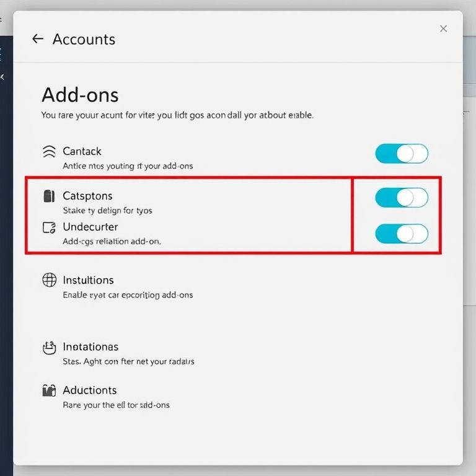The height and width of the screenshot is (476, 476).
Task: Open the Instutlions settings entry
Action: coord(88,280)
